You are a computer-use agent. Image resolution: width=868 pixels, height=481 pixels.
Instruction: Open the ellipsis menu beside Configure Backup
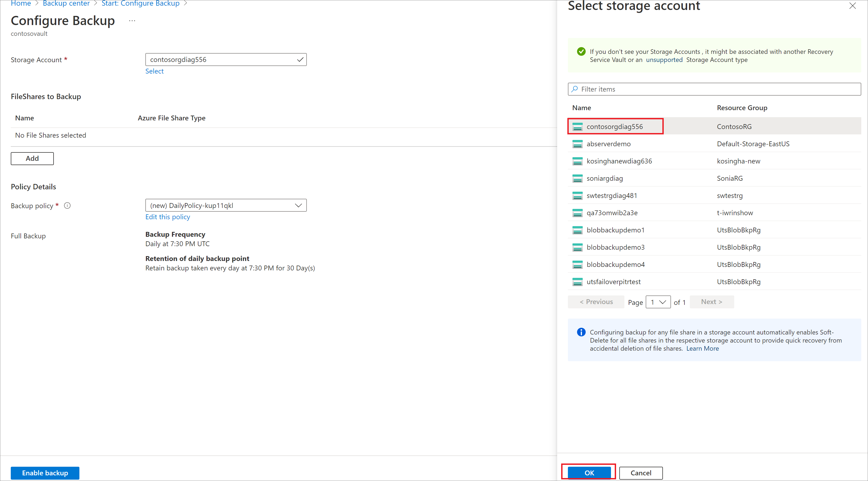coord(132,21)
